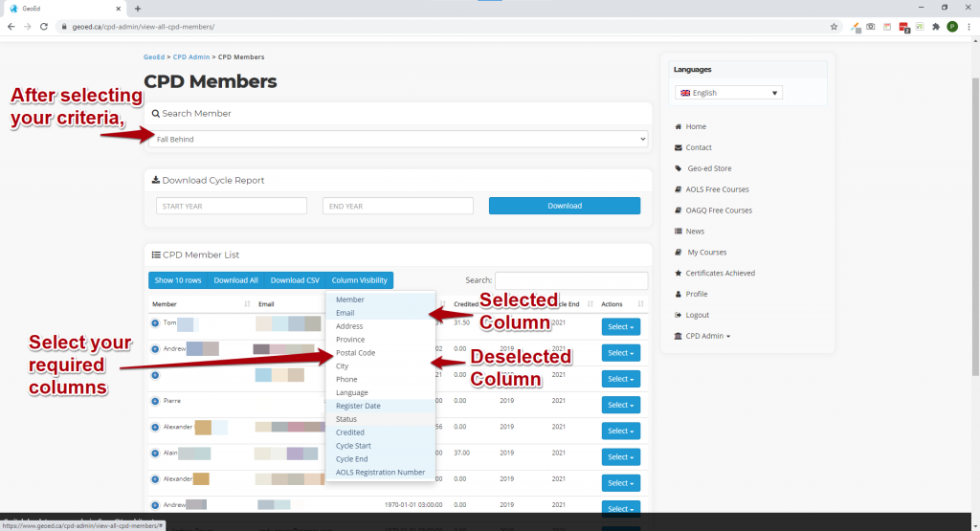The image size is (980, 531).
Task: Expand the CPD Admin sidebar menu
Action: point(707,336)
